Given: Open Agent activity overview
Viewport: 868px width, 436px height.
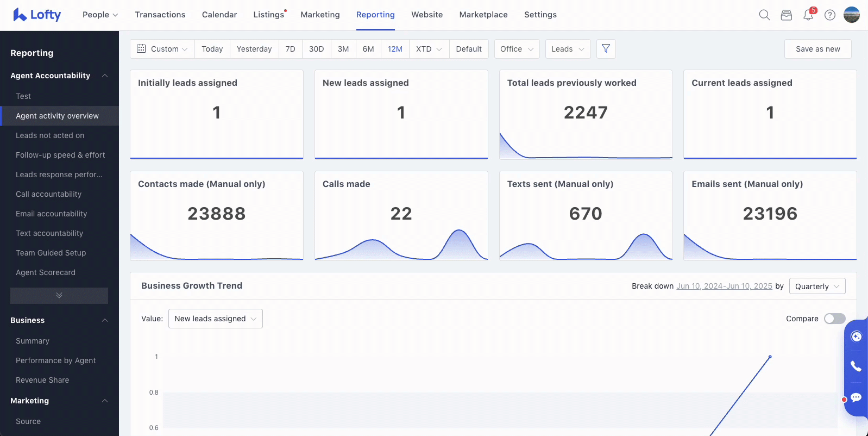Looking at the screenshot, I should click(59, 116).
